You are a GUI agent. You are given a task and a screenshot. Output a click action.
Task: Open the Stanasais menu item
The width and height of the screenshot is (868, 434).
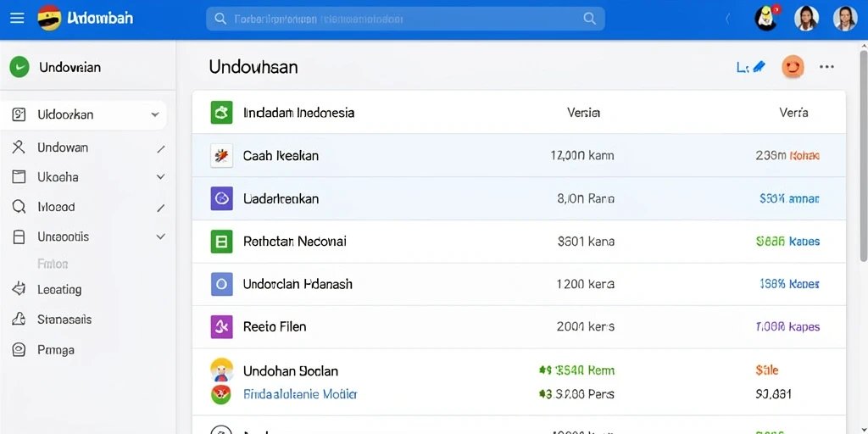[64, 320]
